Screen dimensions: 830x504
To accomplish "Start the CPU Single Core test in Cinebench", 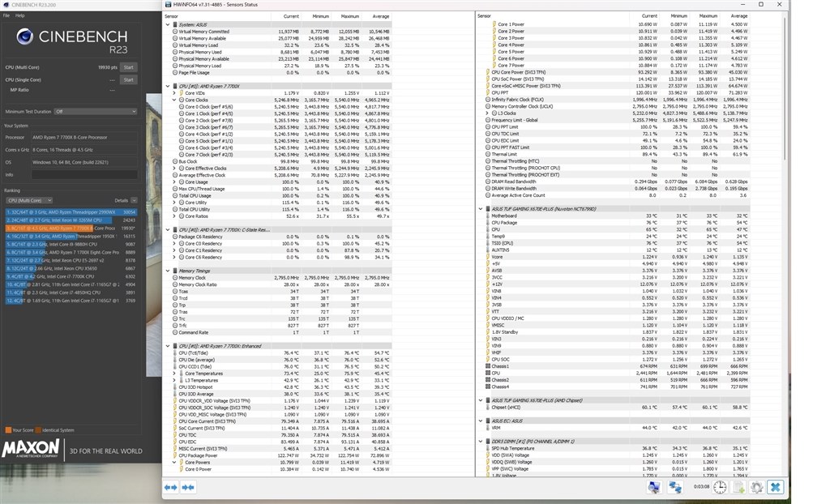I will point(129,80).
